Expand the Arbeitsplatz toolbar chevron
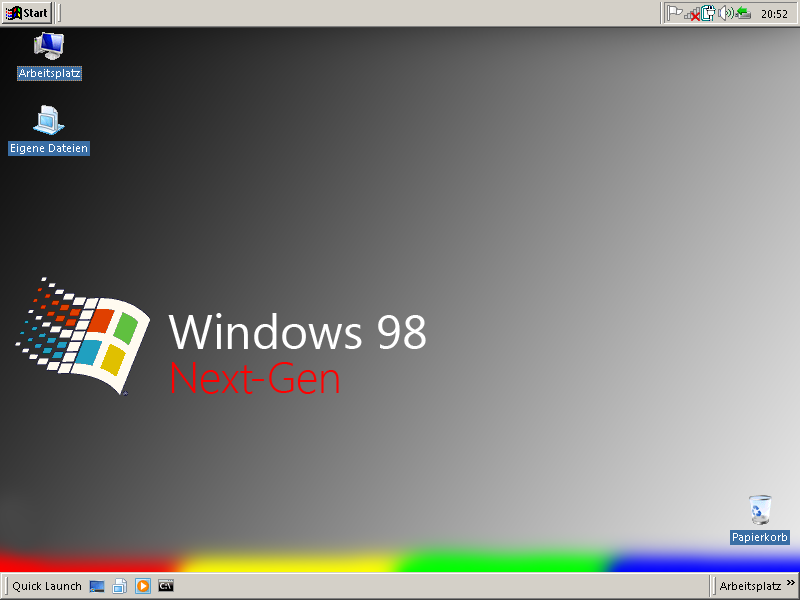This screenshot has height=600, width=800. point(790,585)
